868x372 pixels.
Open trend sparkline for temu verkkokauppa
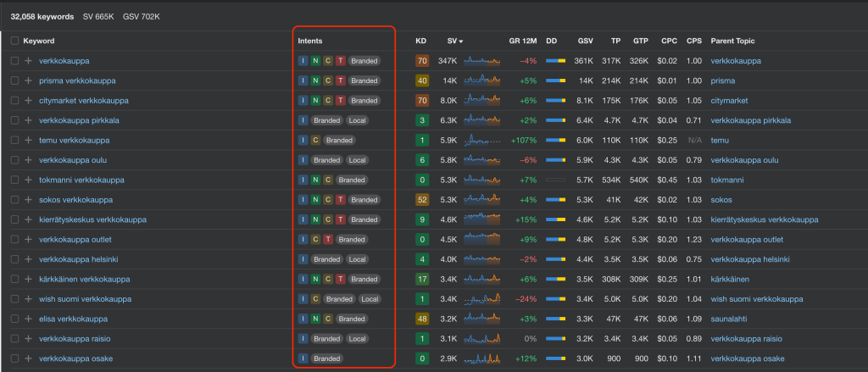(481, 141)
